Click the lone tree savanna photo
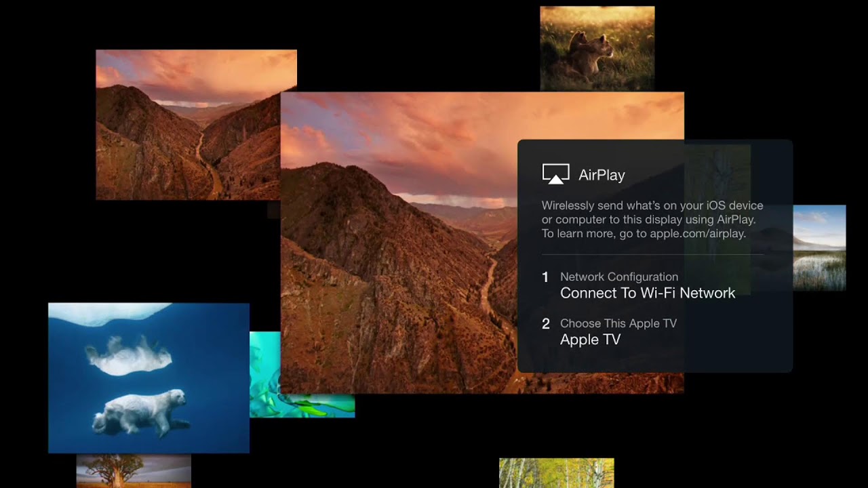868x488 pixels. pos(134,471)
